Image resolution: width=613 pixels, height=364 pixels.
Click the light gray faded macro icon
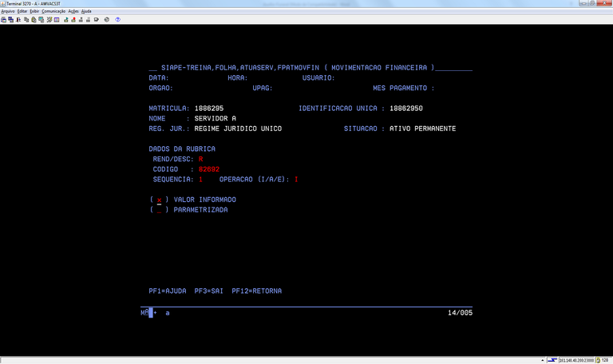tap(88, 19)
